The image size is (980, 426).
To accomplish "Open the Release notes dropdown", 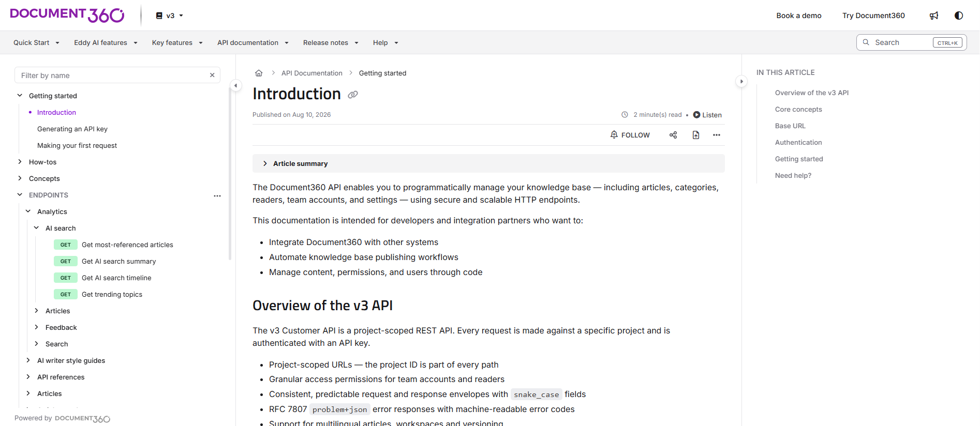I will pos(331,43).
